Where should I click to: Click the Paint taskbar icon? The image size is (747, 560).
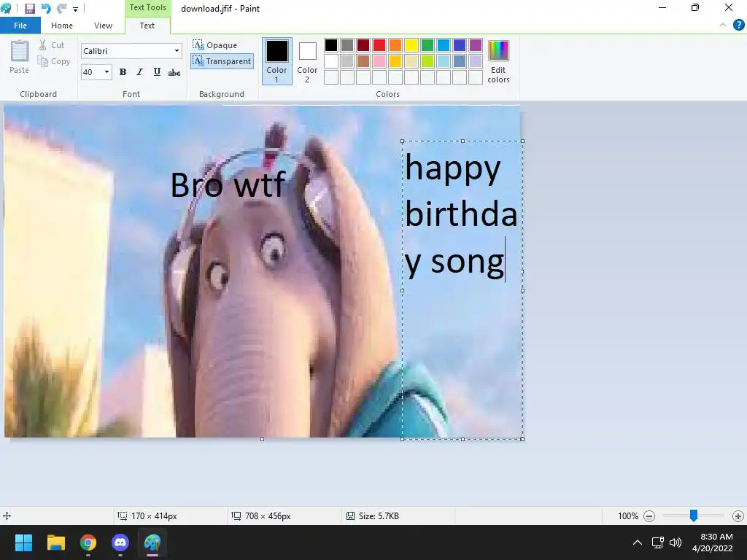click(x=152, y=542)
